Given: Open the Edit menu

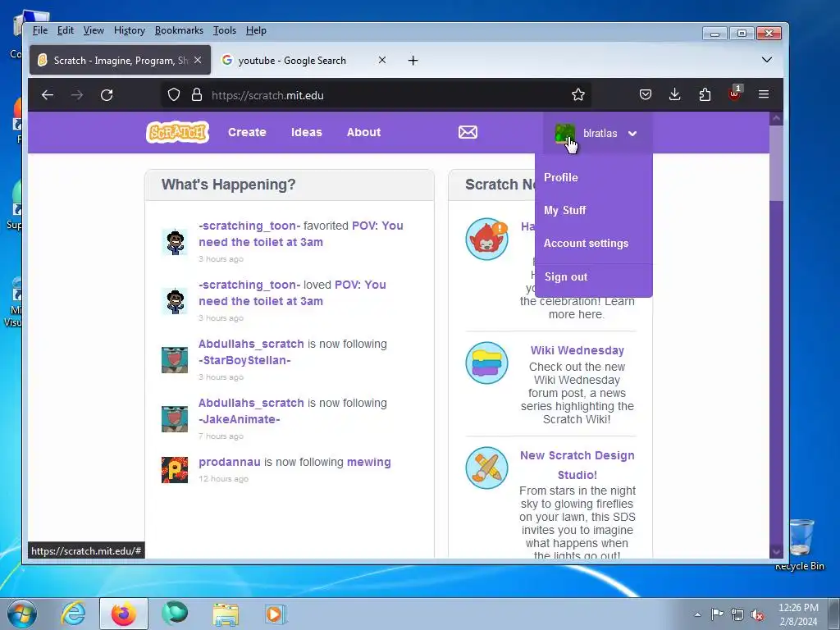Looking at the screenshot, I should 66,30.
